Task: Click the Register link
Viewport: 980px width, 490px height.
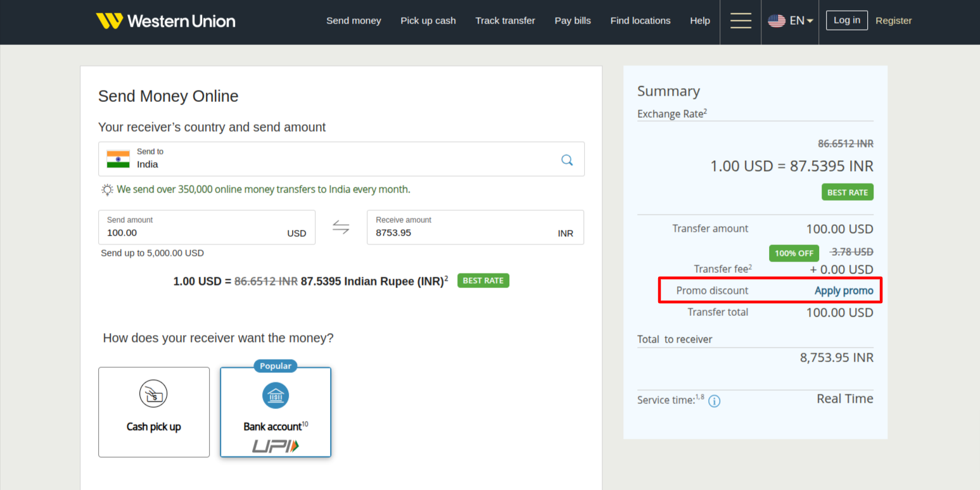Action: point(894,21)
